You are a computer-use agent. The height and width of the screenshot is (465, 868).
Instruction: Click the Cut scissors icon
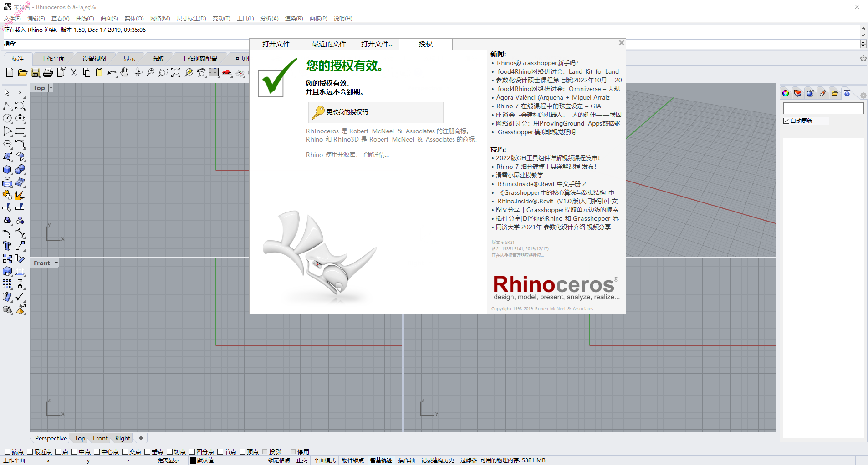pyautogui.click(x=74, y=72)
